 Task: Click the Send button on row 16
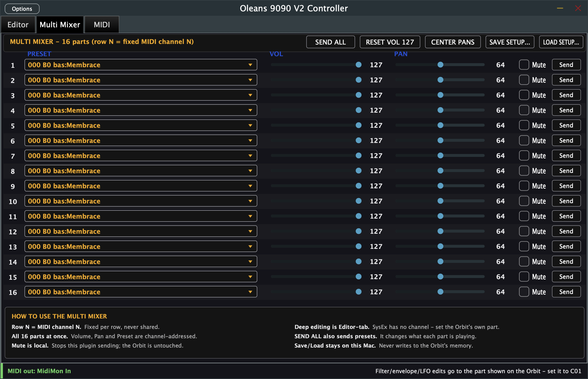click(x=566, y=292)
